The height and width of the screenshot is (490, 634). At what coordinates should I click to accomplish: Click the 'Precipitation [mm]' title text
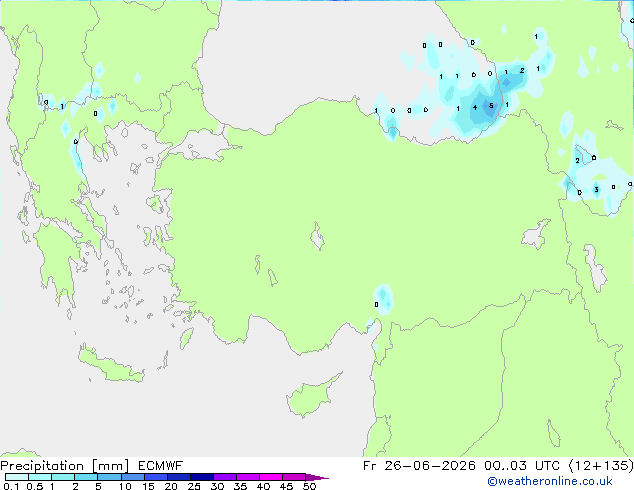[x=65, y=466]
